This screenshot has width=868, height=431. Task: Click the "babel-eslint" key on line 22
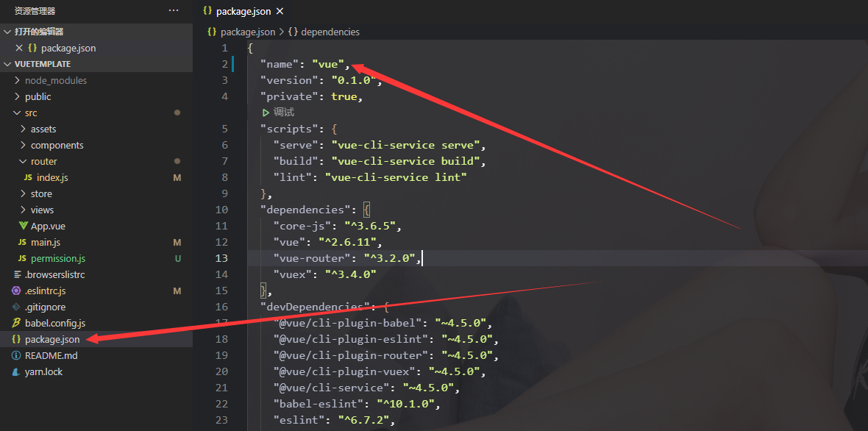point(319,404)
